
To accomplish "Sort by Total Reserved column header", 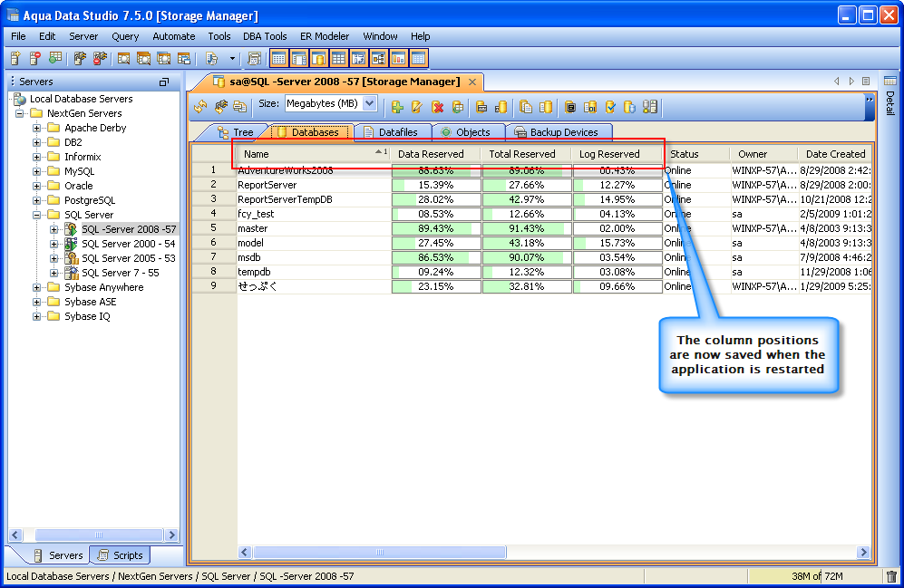I will tap(527, 154).
